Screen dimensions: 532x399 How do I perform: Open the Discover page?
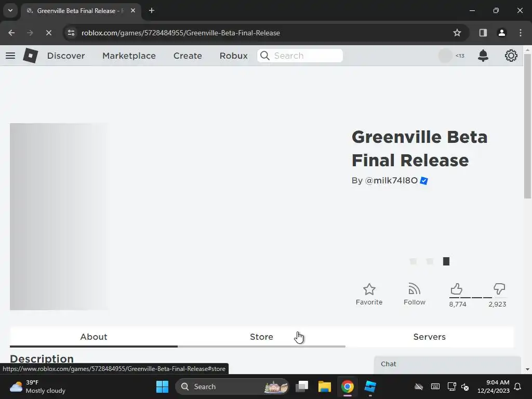click(x=66, y=56)
